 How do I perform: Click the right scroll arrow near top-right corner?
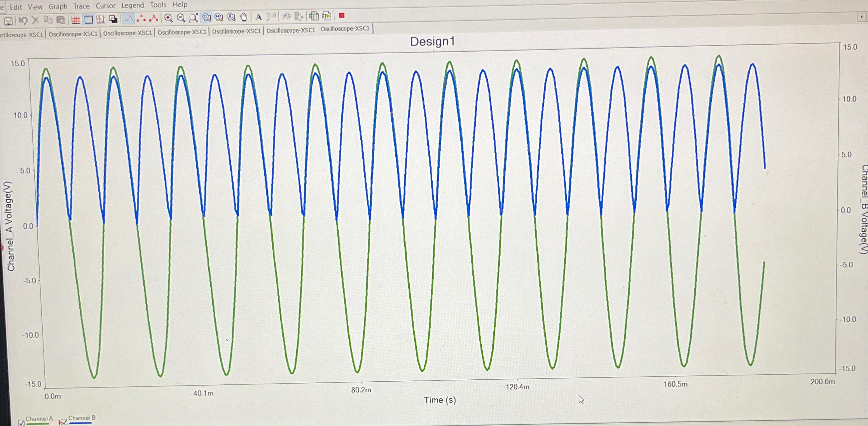point(862,16)
